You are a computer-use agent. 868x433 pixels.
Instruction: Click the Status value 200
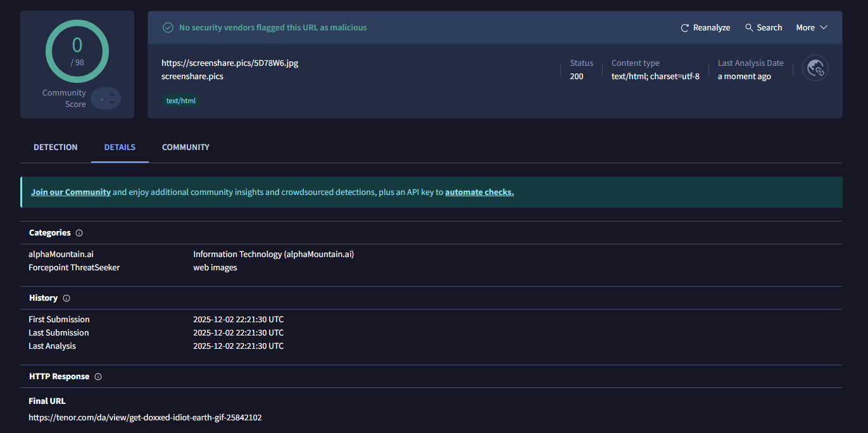[577, 77]
